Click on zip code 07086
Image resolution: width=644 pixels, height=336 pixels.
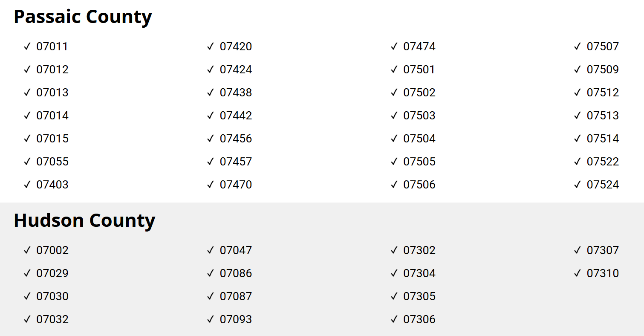coord(236,273)
